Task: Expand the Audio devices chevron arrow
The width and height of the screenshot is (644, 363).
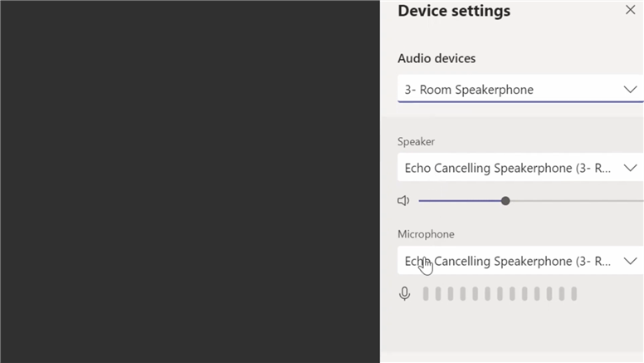Action: tap(630, 90)
